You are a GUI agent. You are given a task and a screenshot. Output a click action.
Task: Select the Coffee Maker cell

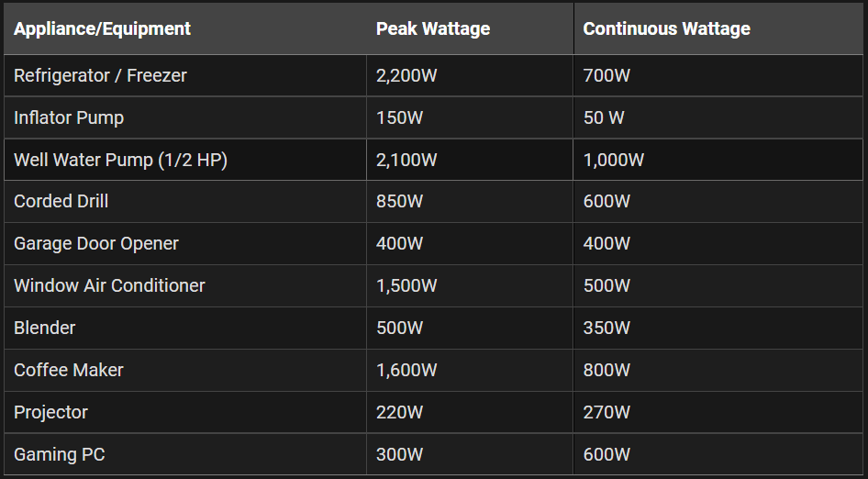pos(185,370)
